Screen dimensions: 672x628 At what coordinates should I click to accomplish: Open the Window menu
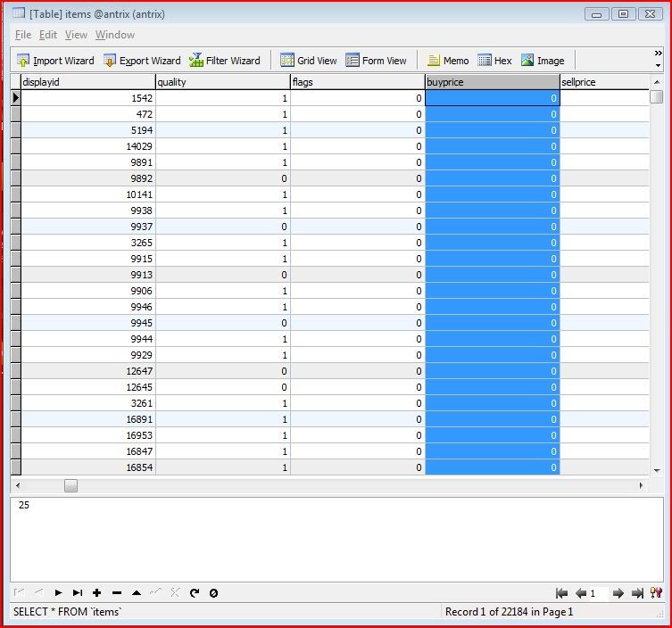pyautogui.click(x=115, y=35)
